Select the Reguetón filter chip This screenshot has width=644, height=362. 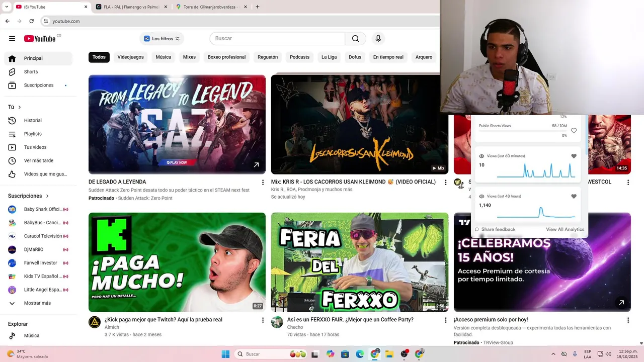click(x=268, y=57)
